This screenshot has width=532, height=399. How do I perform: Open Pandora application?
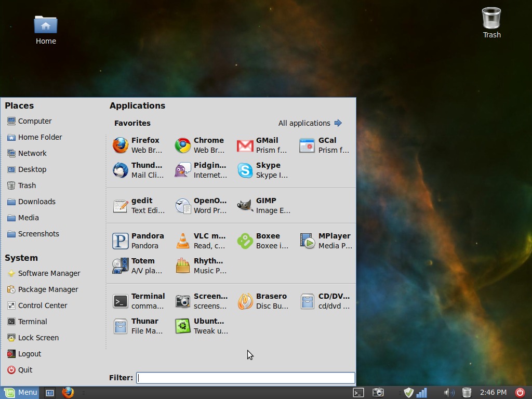tap(138, 241)
